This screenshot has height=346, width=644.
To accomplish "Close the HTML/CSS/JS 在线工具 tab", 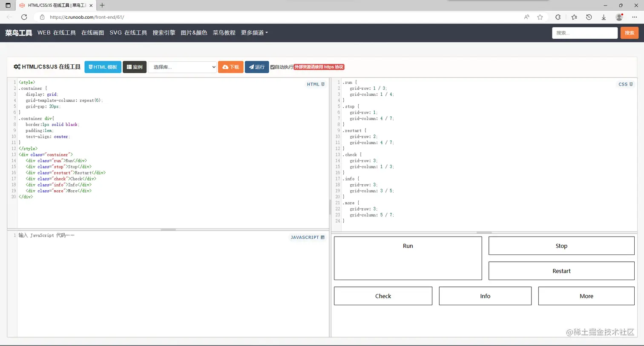I will coord(91,6).
